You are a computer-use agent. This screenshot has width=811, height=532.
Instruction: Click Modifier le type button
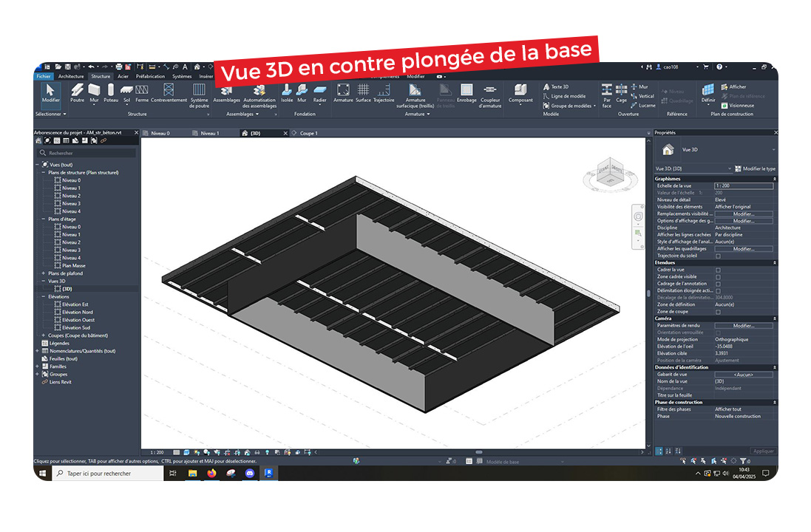(x=755, y=168)
